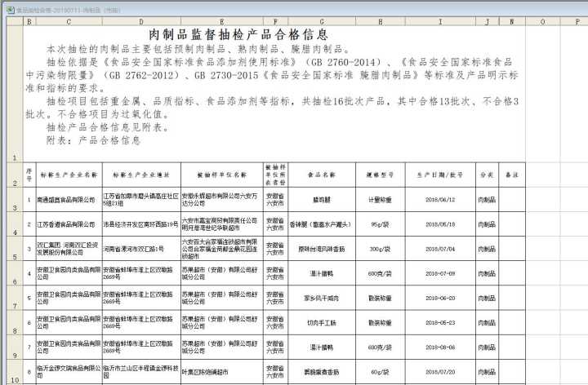Viewport: 588px width, 385px height.
Task: Select column H header
Action: [x=381, y=22]
